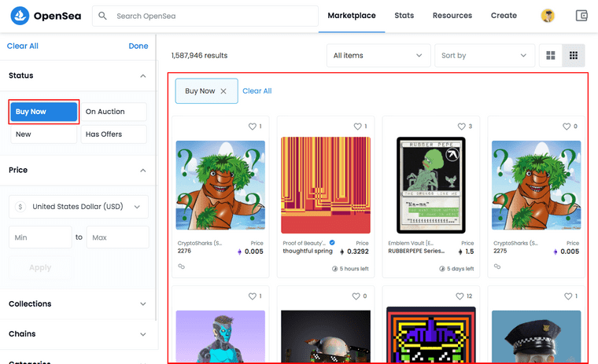This screenshot has height=364, width=598.
Task: Toggle the New status filter
Action: point(44,134)
